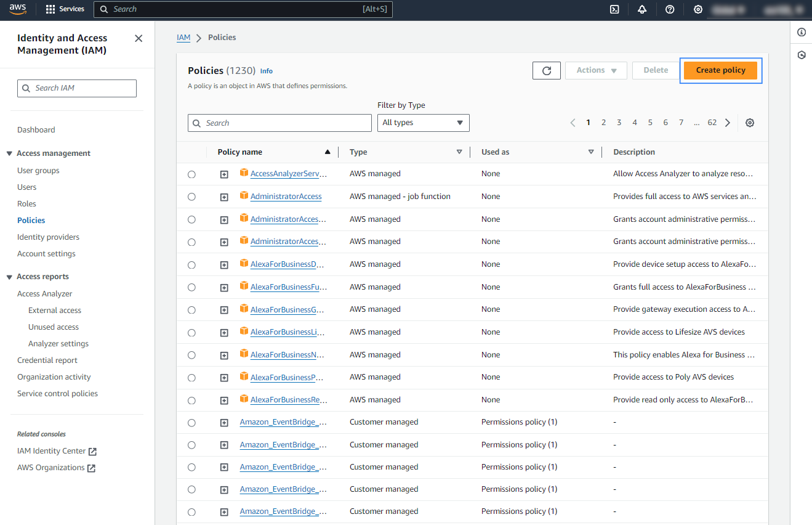The image size is (812, 525).
Task: Collapse the Access management section
Action: tap(9, 153)
